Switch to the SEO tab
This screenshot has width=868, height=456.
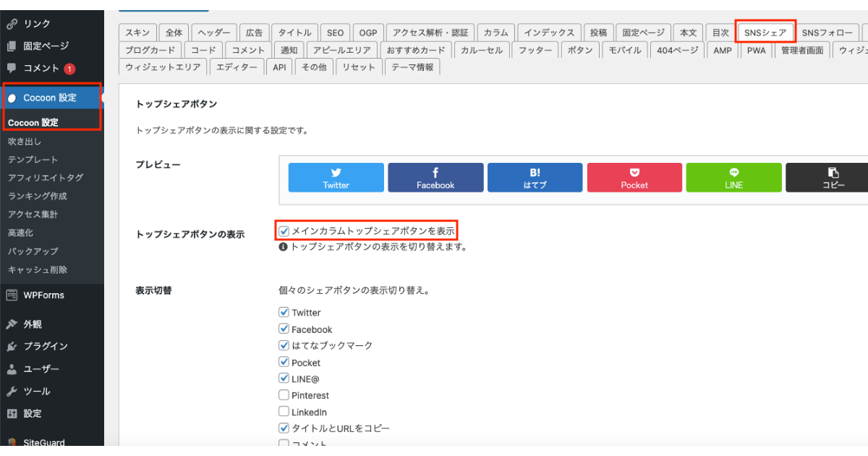[x=335, y=33]
